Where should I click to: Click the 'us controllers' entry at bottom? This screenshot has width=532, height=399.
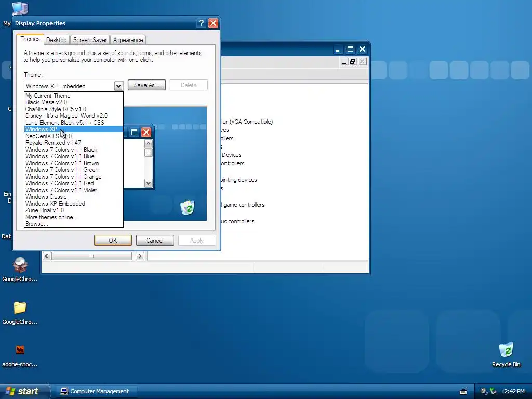coord(237,221)
